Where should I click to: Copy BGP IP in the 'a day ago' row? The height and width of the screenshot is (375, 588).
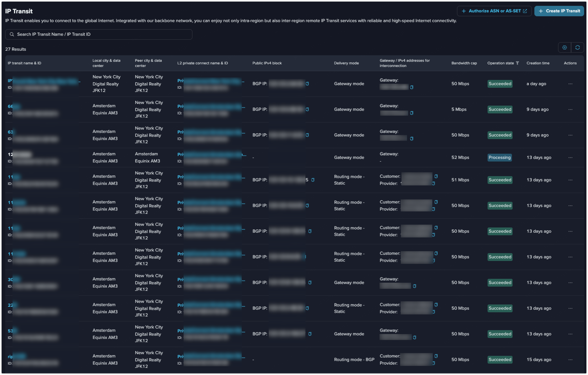307,84
